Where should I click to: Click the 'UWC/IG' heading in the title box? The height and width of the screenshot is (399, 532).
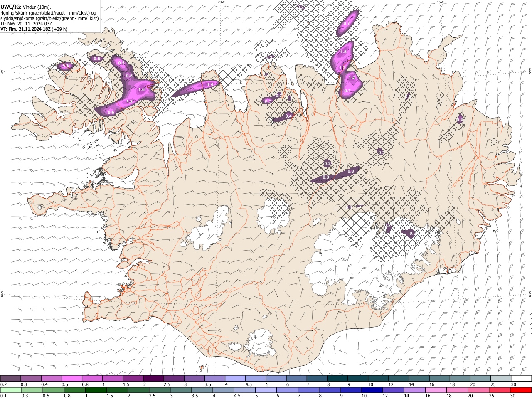pyautogui.click(x=10, y=6)
